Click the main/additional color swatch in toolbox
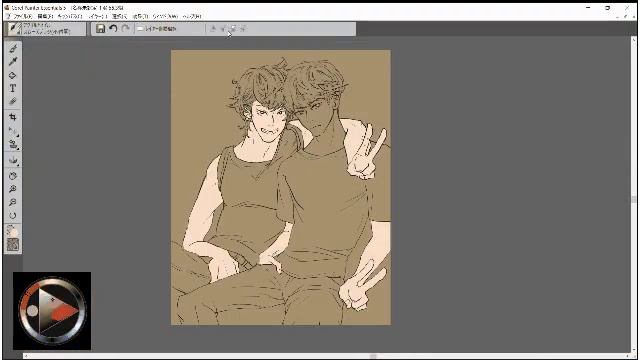 coord(13,231)
